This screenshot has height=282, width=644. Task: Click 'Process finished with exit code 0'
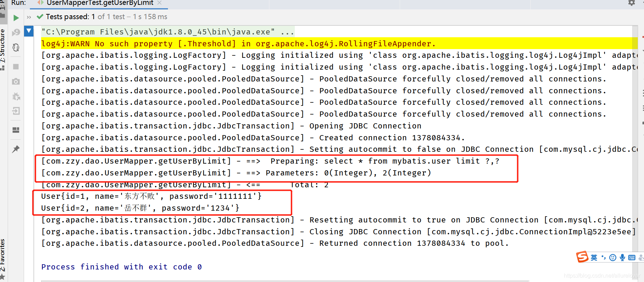pyautogui.click(x=121, y=267)
